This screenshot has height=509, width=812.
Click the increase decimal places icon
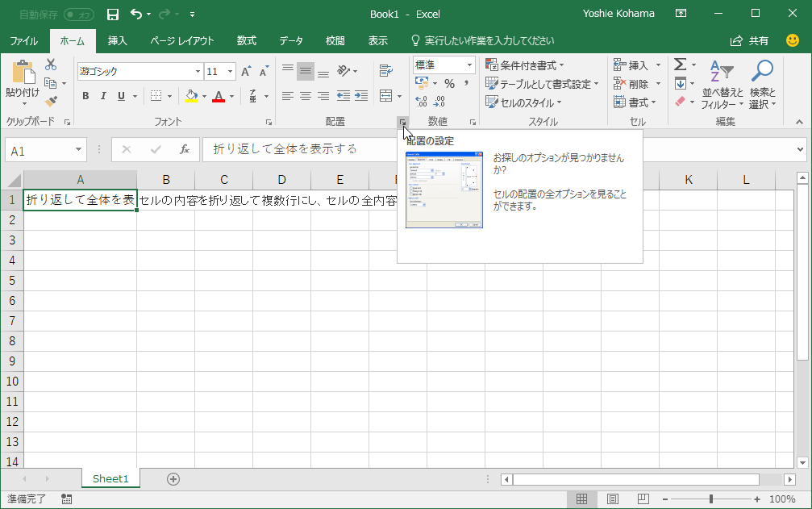click(x=420, y=102)
